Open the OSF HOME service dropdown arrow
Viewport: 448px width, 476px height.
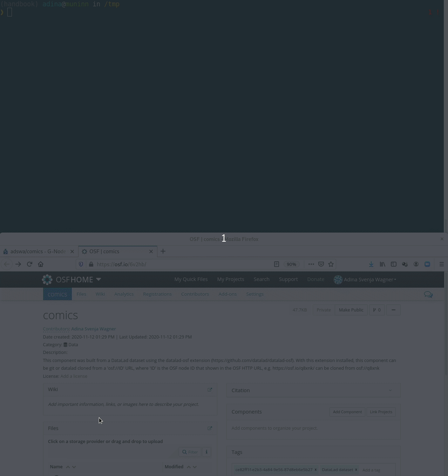point(99,279)
